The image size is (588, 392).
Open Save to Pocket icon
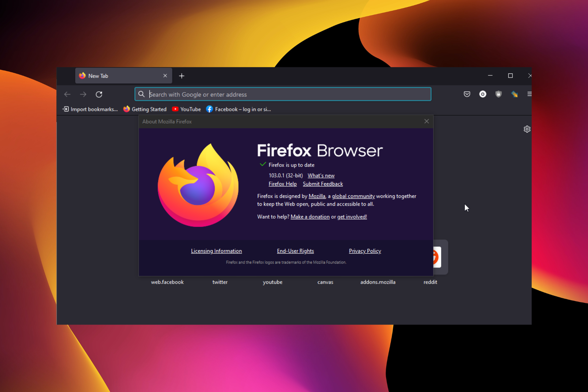pos(467,94)
